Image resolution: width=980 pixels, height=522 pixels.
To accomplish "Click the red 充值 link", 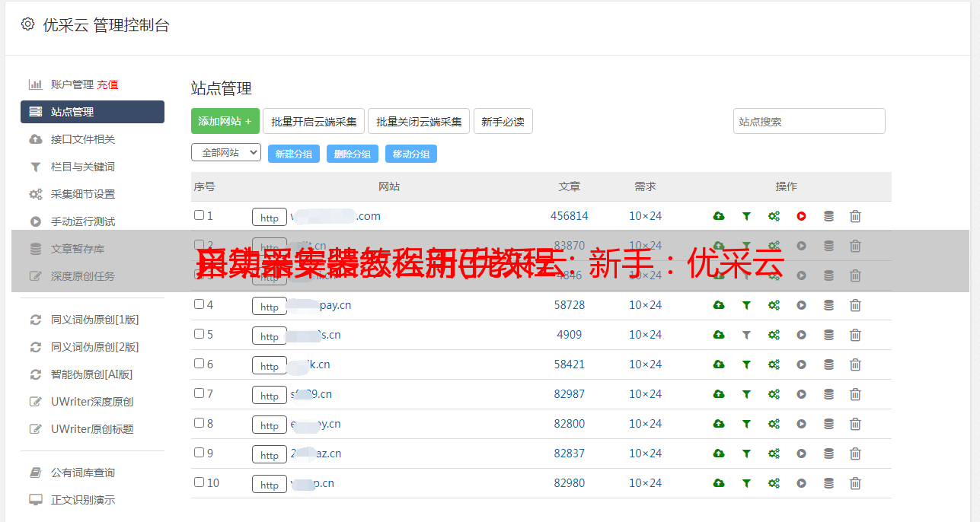I will pos(107,84).
